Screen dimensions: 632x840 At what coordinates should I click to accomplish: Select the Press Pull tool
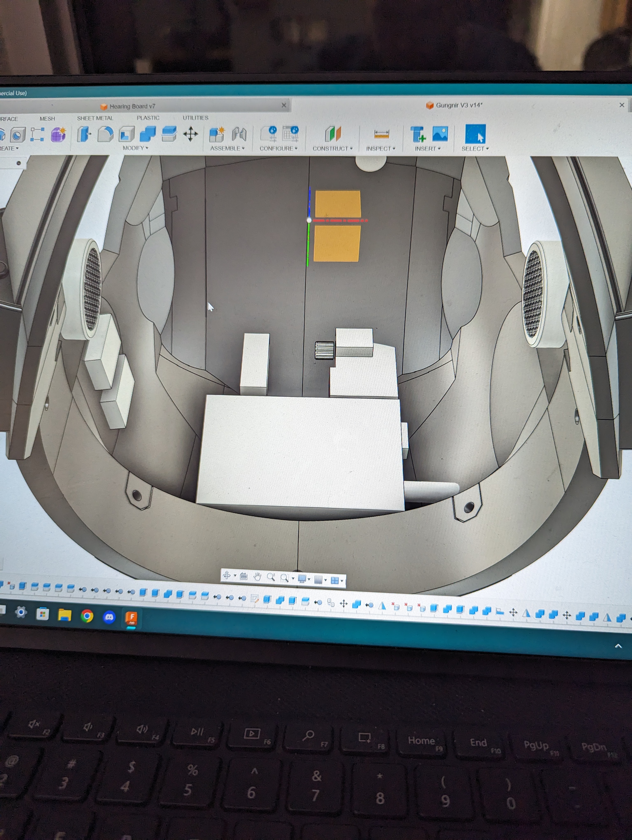click(x=84, y=134)
